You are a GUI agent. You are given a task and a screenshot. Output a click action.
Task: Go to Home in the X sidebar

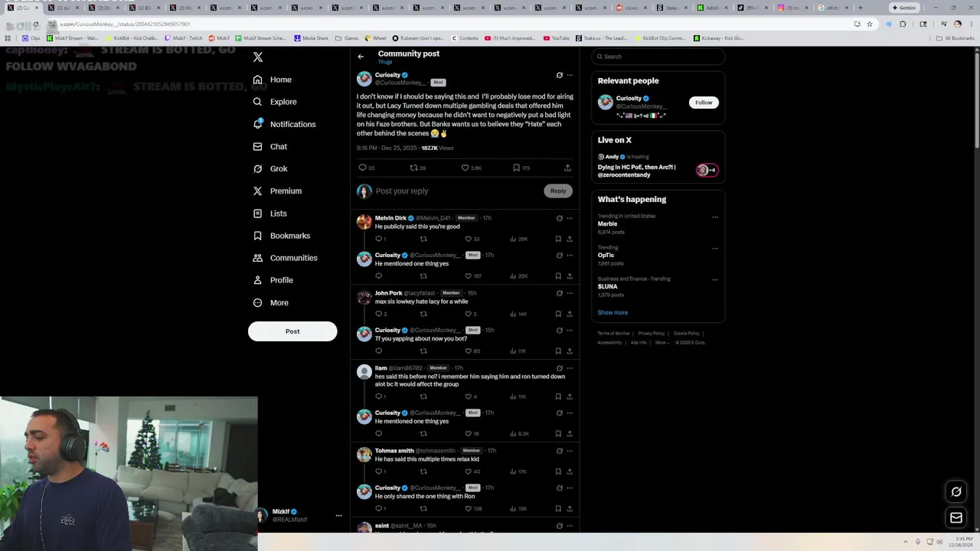tap(273, 80)
